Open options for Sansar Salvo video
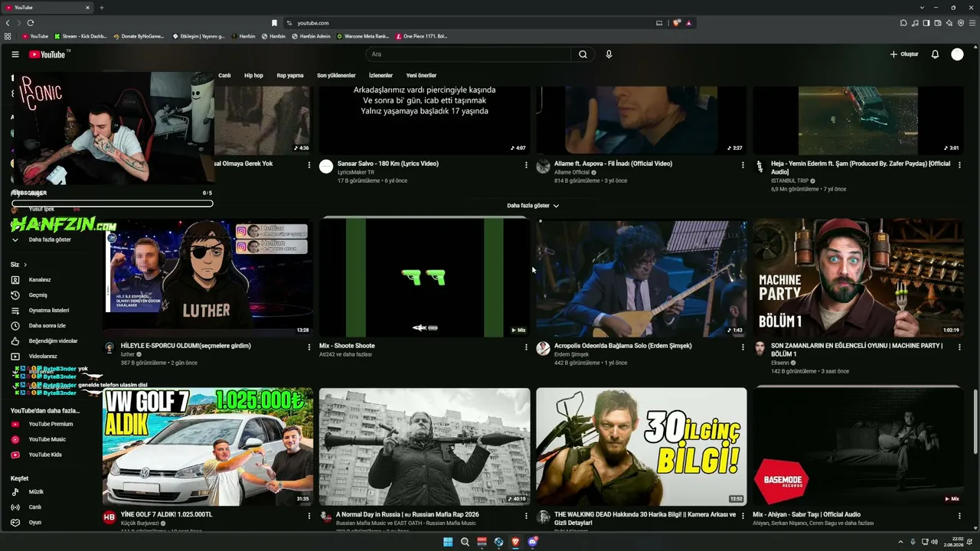The height and width of the screenshot is (551, 980). [526, 165]
